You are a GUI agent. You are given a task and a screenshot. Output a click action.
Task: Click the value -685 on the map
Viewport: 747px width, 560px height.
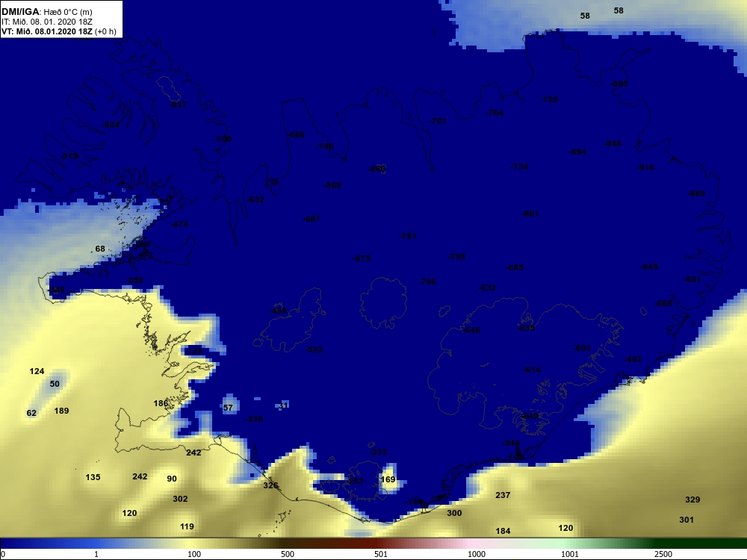click(515, 267)
